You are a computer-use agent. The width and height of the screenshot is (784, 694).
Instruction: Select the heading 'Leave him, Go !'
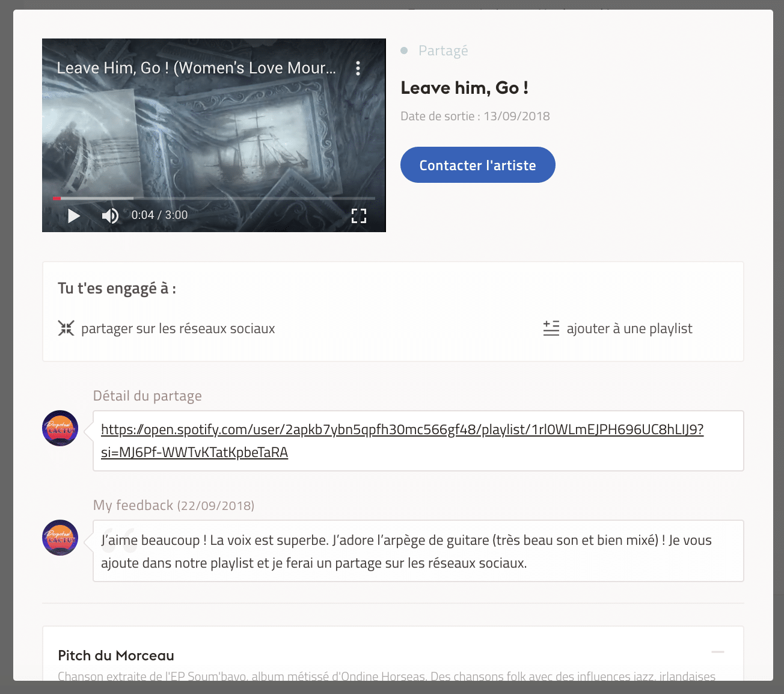pyautogui.click(x=465, y=88)
